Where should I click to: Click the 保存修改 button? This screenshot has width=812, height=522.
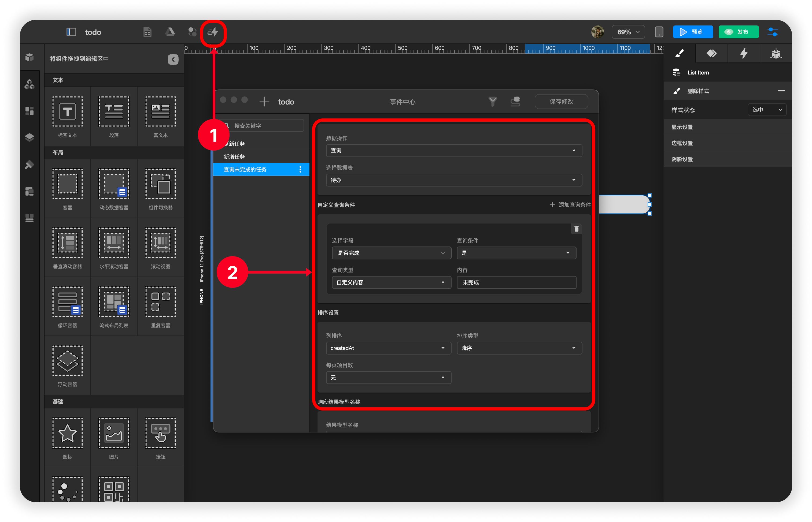[x=561, y=102]
